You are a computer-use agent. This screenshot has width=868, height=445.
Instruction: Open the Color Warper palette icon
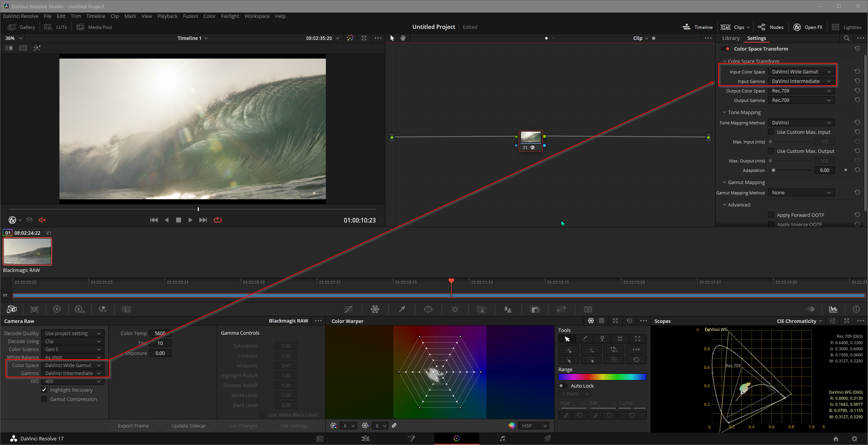[x=375, y=309]
